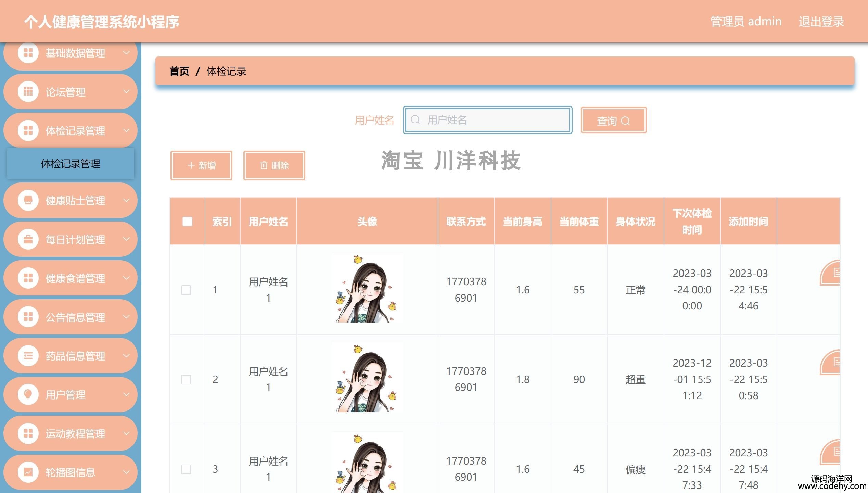Click the 体检记录管理 menu icon
Screen dimensions: 868x493
28,130
